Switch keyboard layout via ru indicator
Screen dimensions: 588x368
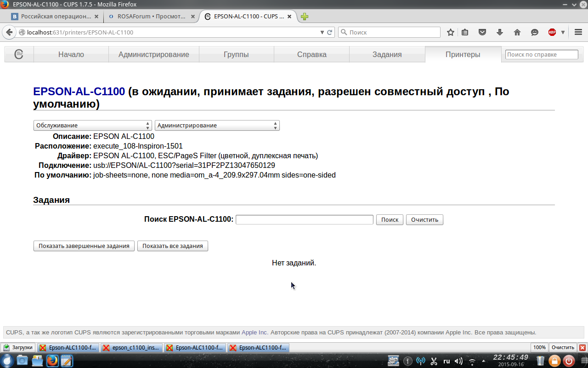(x=446, y=361)
